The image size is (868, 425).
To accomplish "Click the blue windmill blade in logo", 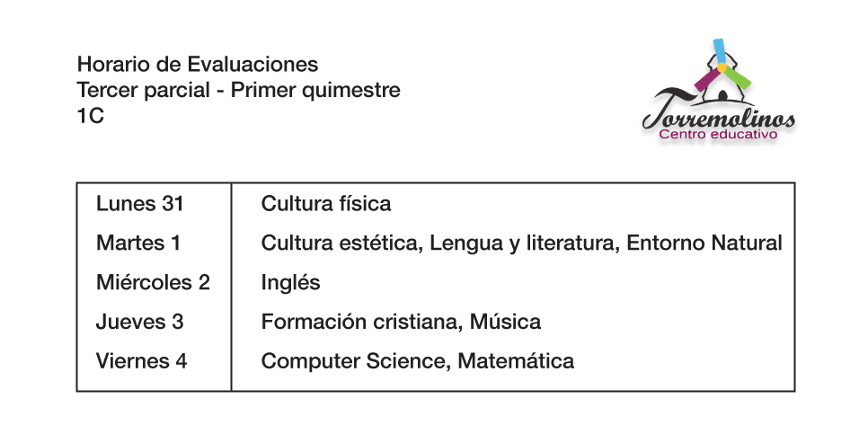I will point(719,51).
